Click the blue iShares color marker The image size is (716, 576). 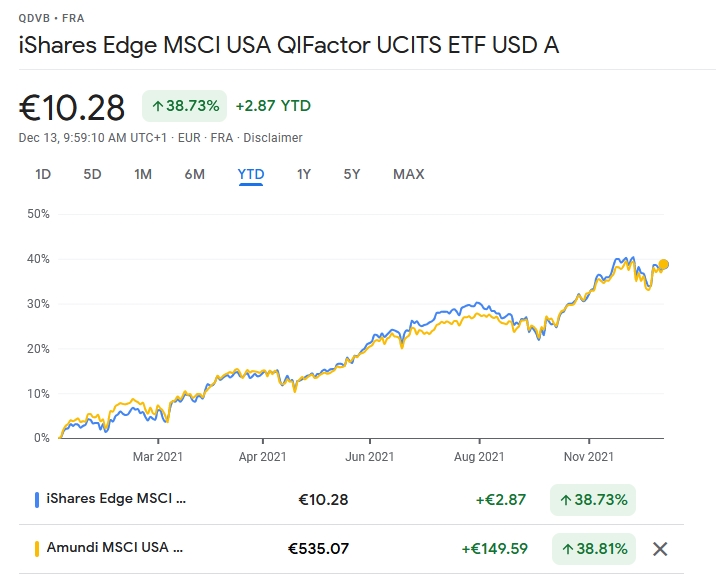point(37,499)
